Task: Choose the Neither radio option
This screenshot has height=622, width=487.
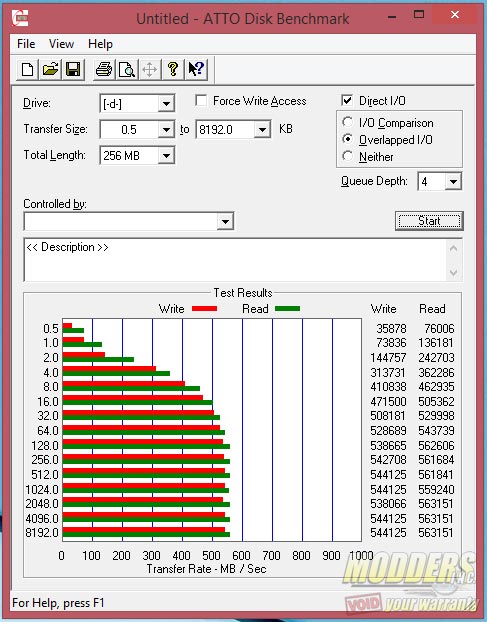Action: coord(347,156)
